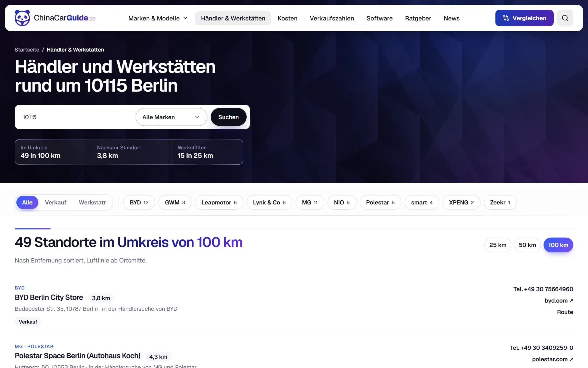Click the Vergleichen compare button
This screenshot has width=588, height=368.
[524, 18]
